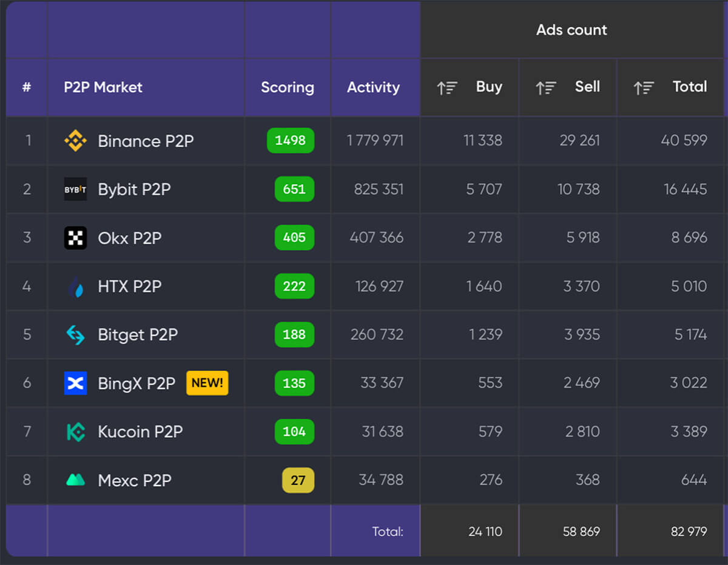The width and height of the screenshot is (728, 565).
Task: Sort ads by Total count icon
Action: click(x=644, y=87)
